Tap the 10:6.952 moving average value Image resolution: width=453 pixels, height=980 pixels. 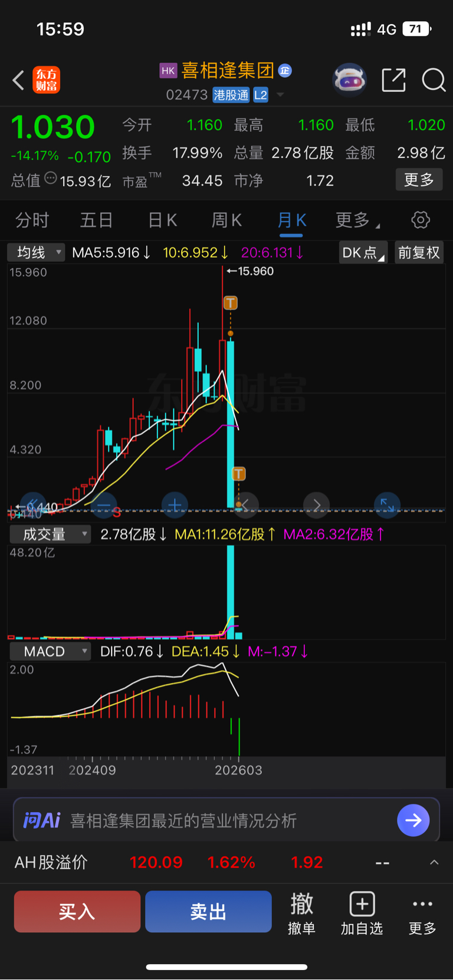click(195, 253)
